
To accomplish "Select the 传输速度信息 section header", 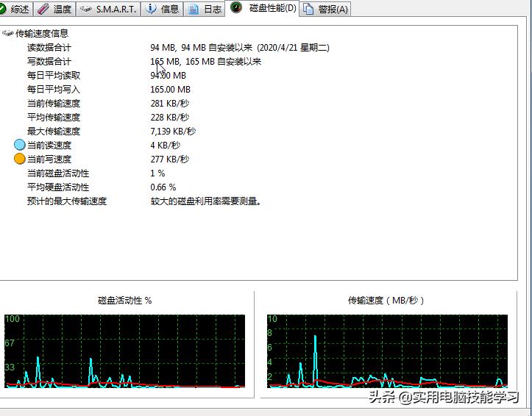I will point(42,34).
